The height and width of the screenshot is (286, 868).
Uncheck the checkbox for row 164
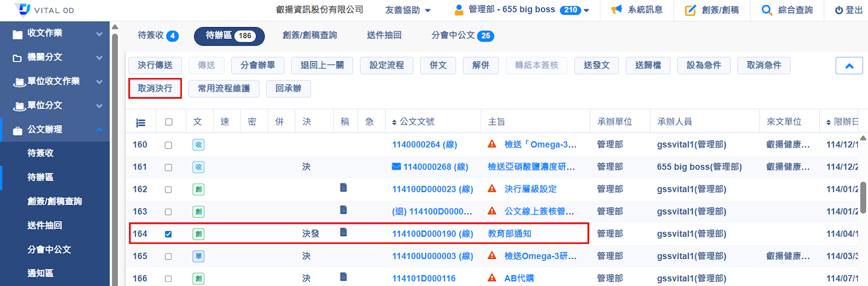coord(168,234)
